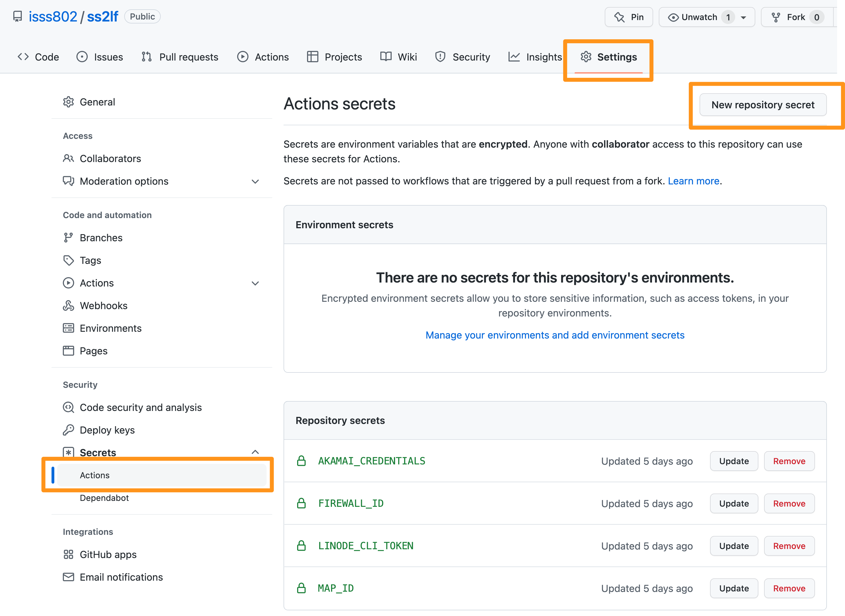This screenshot has width=845, height=616.
Task: Click the Pin icon button
Action: (619, 17)
